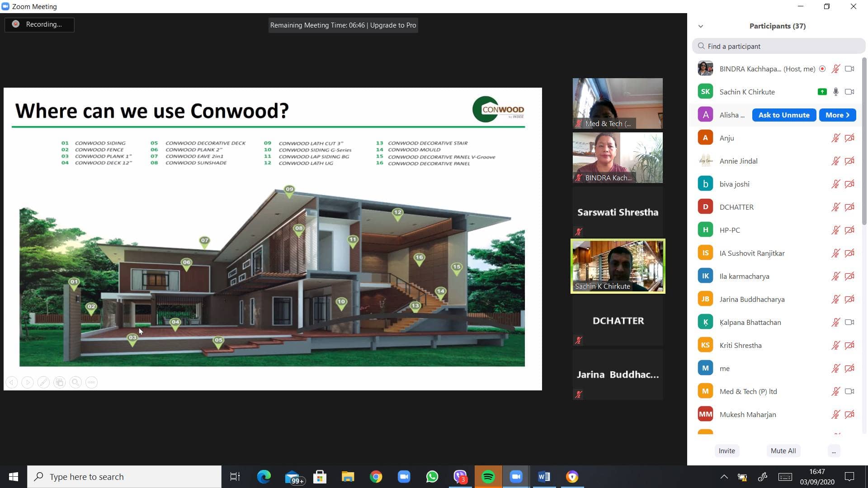Click Kriti Shrestha's muted microphone icon
The height and width of the screenshot is (488, 868).
pos(835,345)
